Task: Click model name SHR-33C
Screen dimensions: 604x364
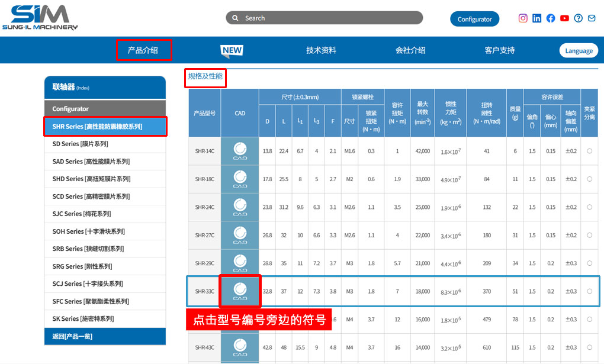Action: pos(204,292)
